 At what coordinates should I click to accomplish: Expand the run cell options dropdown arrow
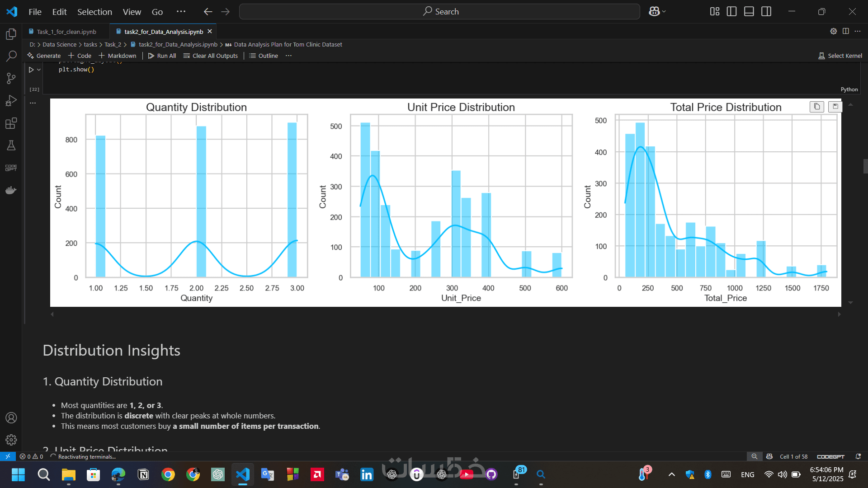(39, 70)
